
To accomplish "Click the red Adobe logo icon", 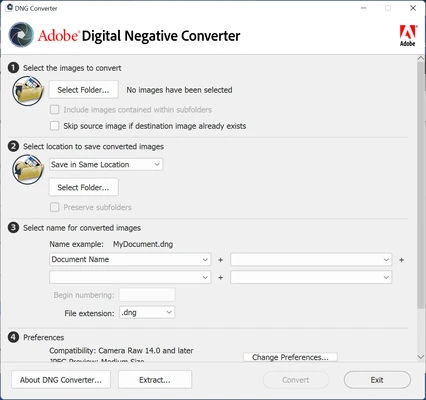I will (407, 35).
